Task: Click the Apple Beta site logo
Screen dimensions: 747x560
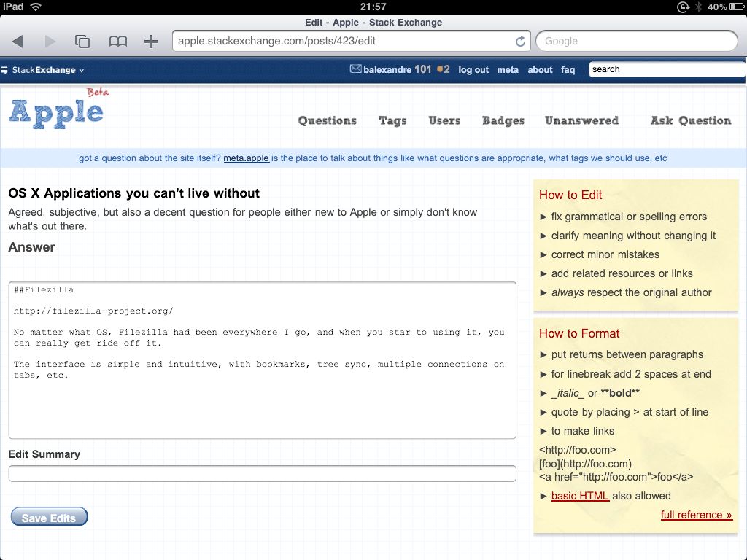Action: pyautogui.click(x=58, y=109)
